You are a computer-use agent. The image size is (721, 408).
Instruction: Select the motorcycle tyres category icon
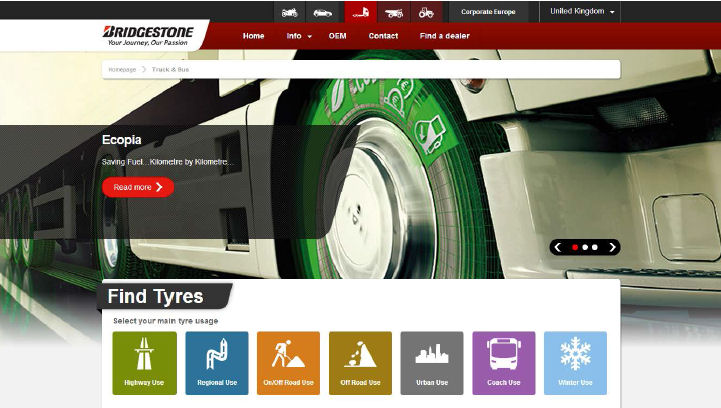[290, 12]
